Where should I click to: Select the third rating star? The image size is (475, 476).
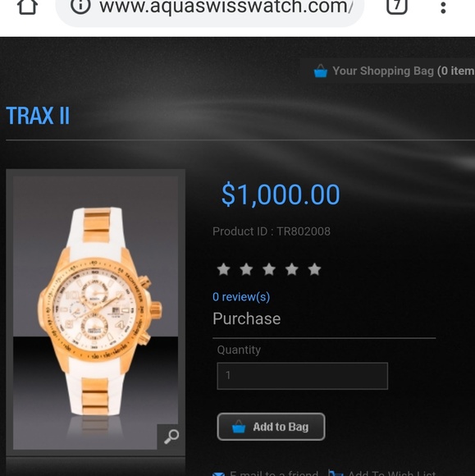(269, 269)
